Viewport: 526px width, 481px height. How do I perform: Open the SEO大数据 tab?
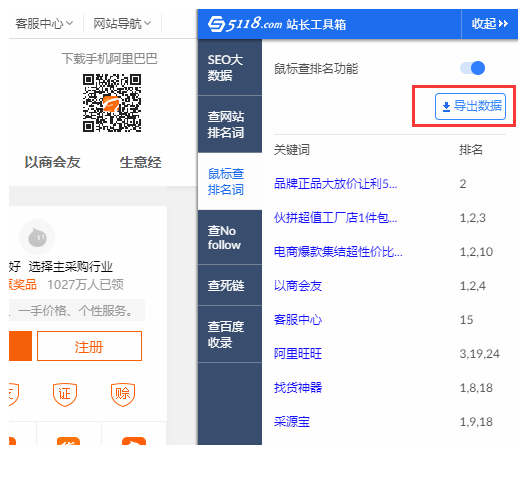point(230,67)
